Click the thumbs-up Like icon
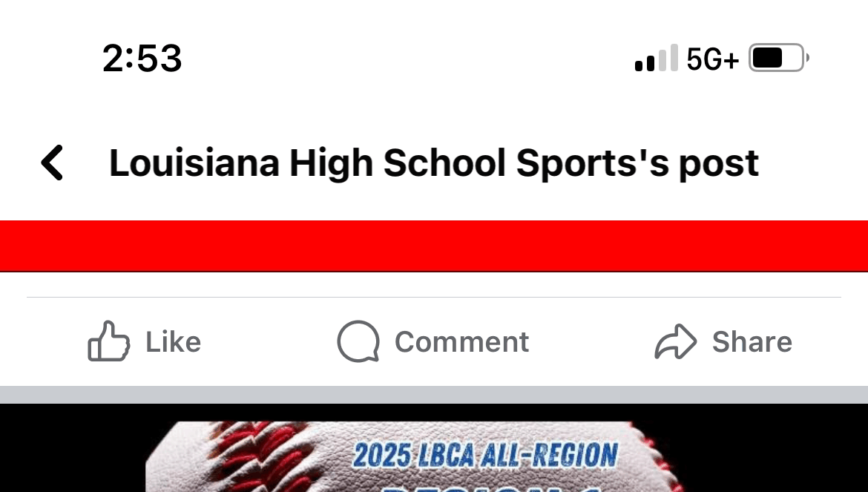This screenshot has width=868, height=492. 109,341
